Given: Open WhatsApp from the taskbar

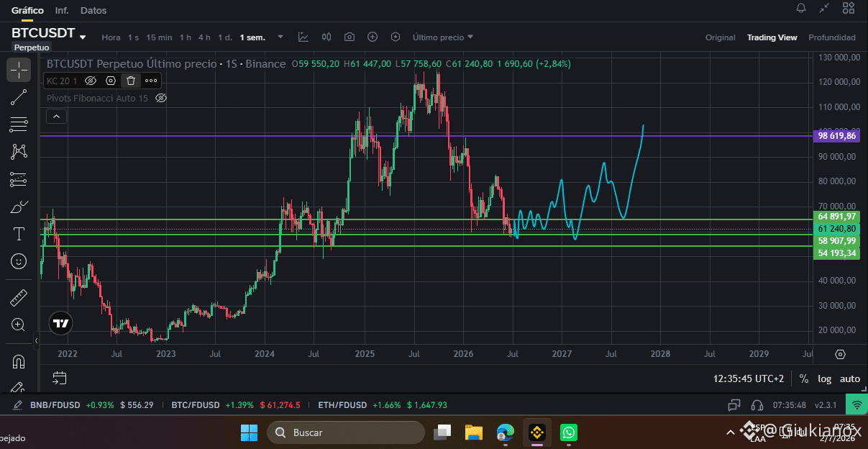Looking at the screenshot, I should point(569,432).
